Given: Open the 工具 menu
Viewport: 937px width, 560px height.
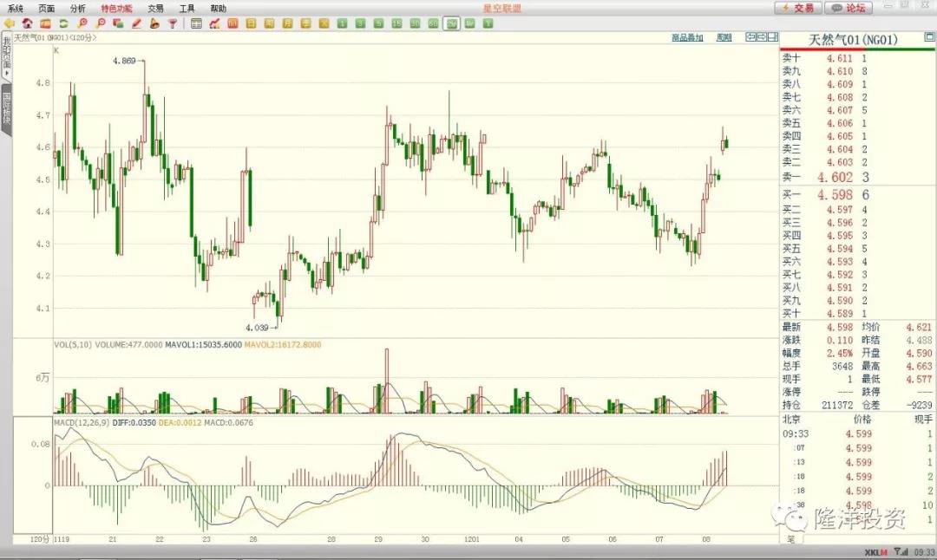Looking at the screenshot, I should pos(187,9).
